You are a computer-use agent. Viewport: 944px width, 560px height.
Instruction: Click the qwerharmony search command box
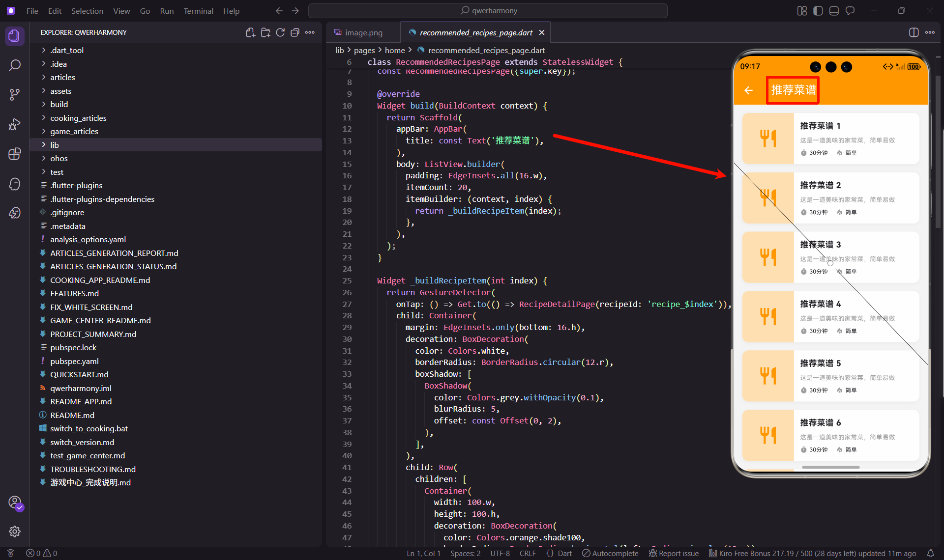pos(488,11)
